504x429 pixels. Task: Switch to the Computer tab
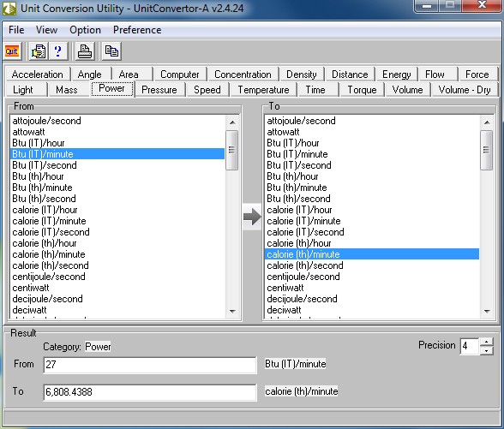click(x=180, y=74)
